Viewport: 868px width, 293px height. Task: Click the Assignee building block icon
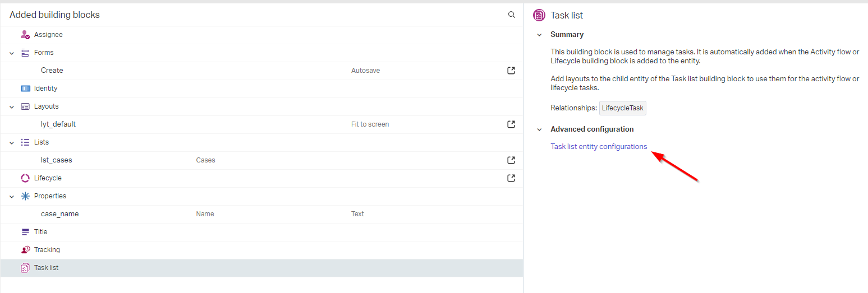click(25, 35)
